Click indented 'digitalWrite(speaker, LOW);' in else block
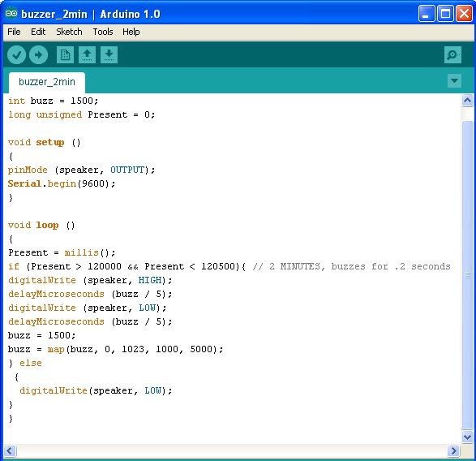Screen dimensions: 476x461 96,390
